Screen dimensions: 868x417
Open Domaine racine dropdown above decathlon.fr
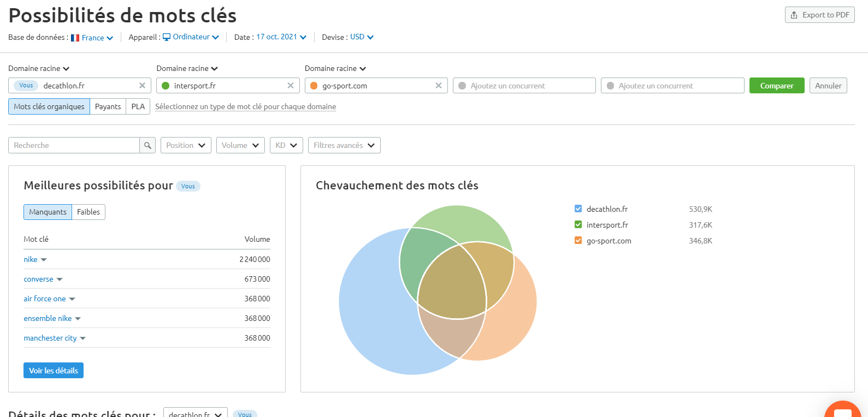coord(39,68)
